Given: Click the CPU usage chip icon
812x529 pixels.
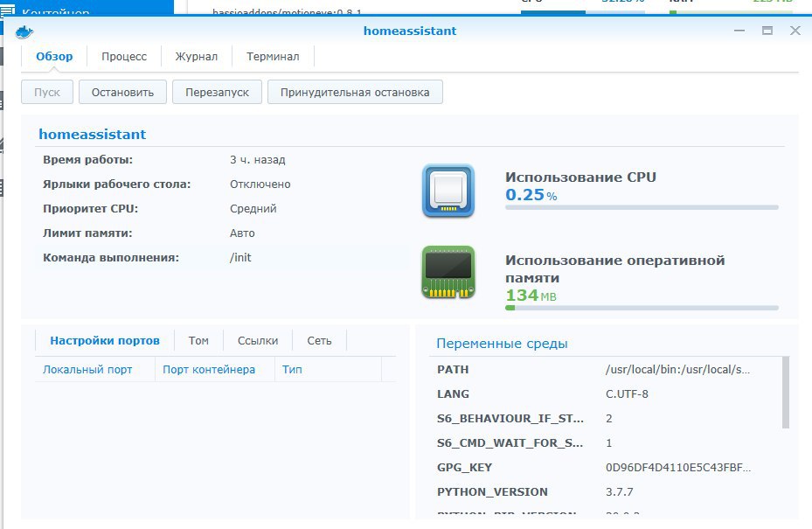Looking at the screenshot, I should pos(448,191).
